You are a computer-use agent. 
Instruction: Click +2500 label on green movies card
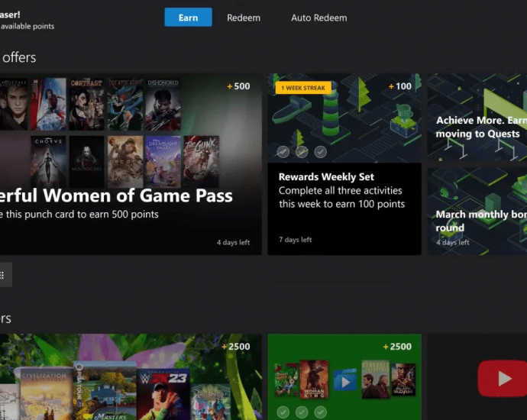[397, 347]
